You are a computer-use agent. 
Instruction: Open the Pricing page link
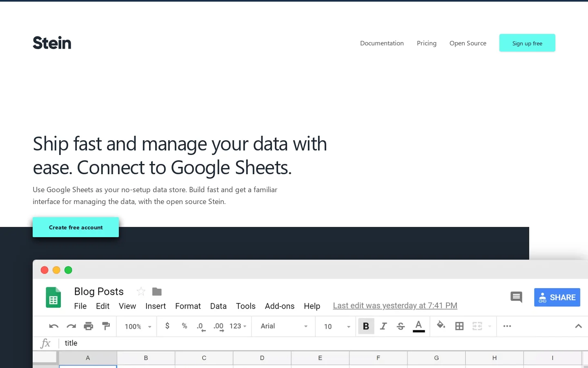(x=427, y=43)
